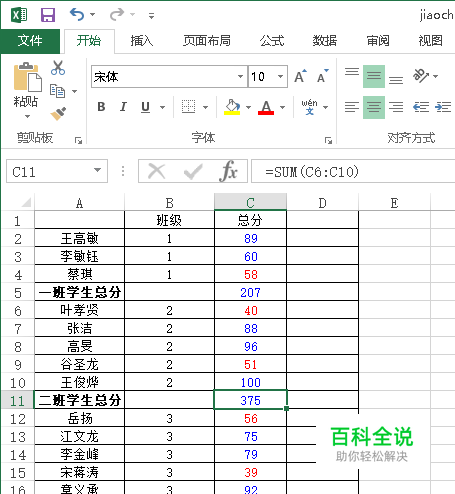Open the 公式 tab
The height and width of the screenshot is (494, 455).
272,41
